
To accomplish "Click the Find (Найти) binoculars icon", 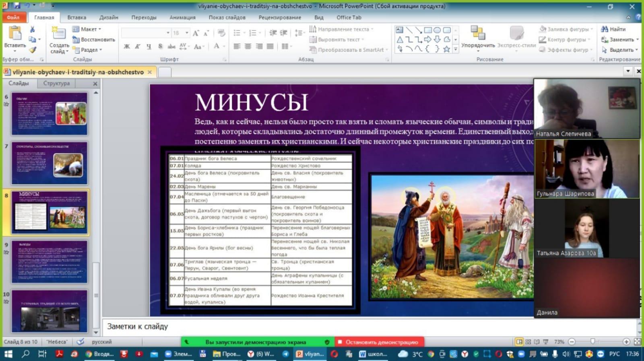I will [604, 29].
